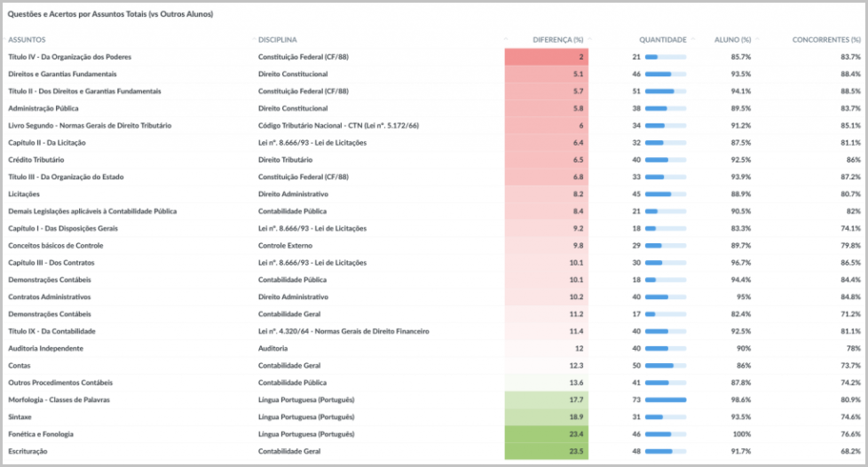The image size is (868, 467).
Task: Select the green difference cell showing 17.7
Action: click(x=547, y=400)
